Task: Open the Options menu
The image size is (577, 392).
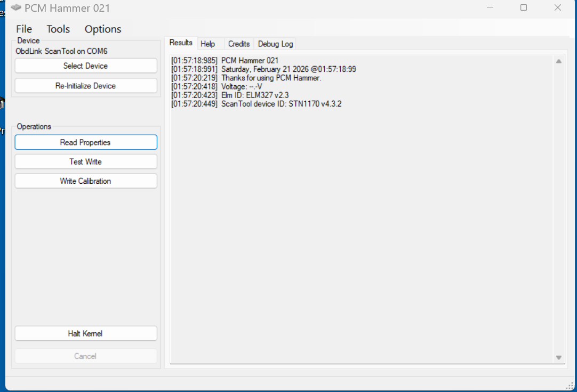Action: point(103,29)
